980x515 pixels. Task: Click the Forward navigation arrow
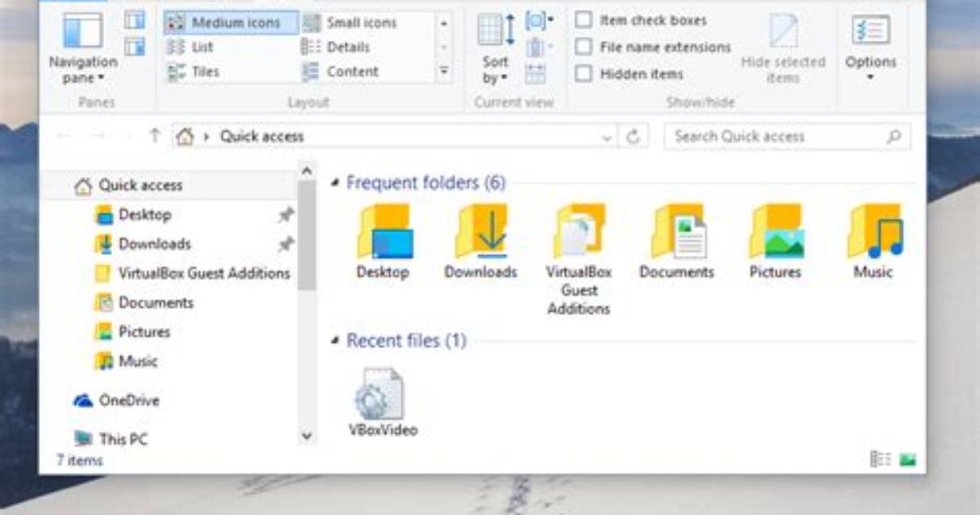tap(97, 136)
